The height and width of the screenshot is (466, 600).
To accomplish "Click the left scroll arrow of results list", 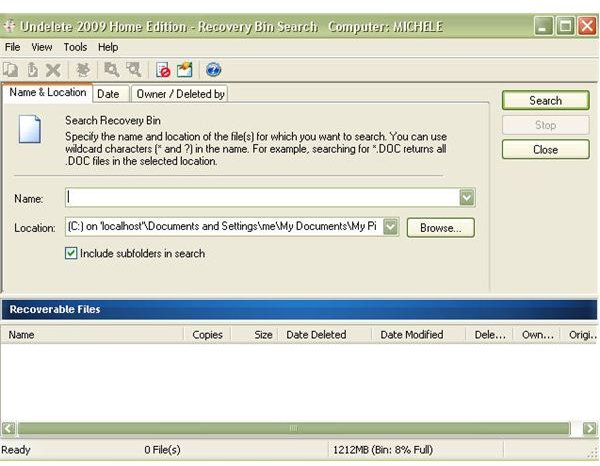I will coord(8,428).
